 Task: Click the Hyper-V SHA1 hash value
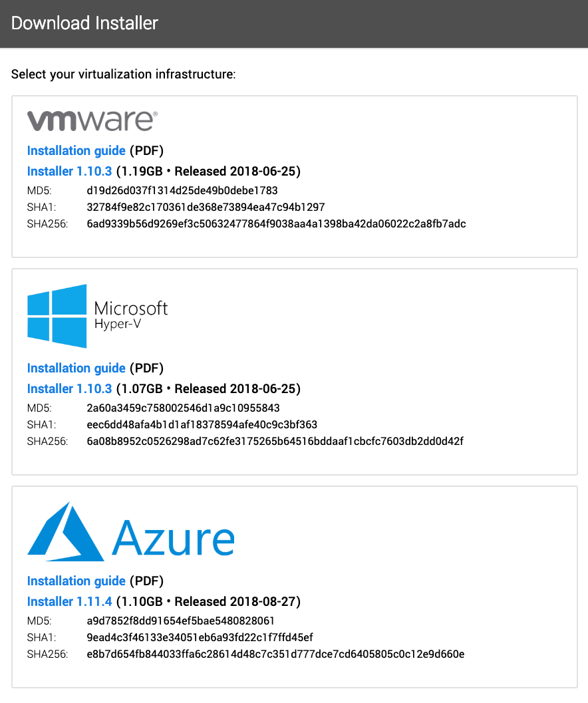[x=202, y=424]
